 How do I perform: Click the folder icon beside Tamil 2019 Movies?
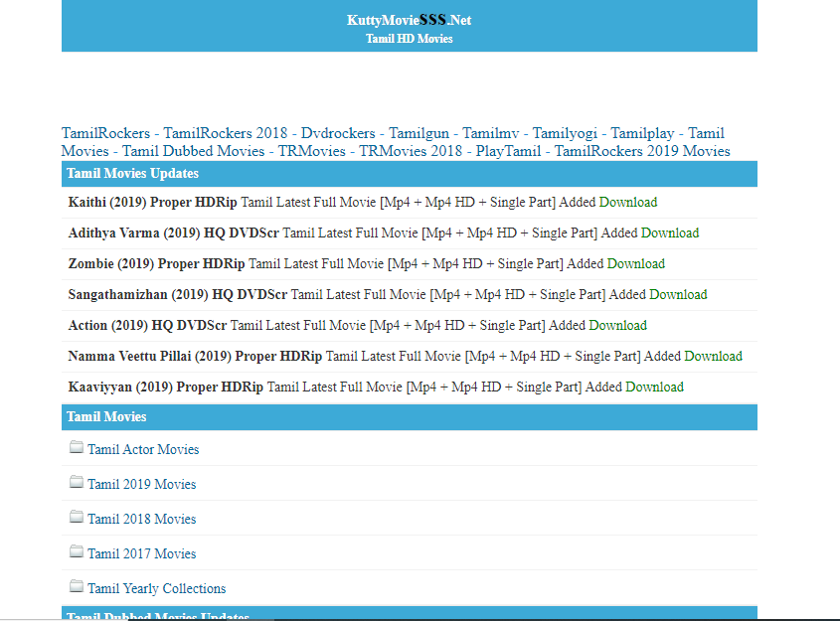[x=77, y=482]
